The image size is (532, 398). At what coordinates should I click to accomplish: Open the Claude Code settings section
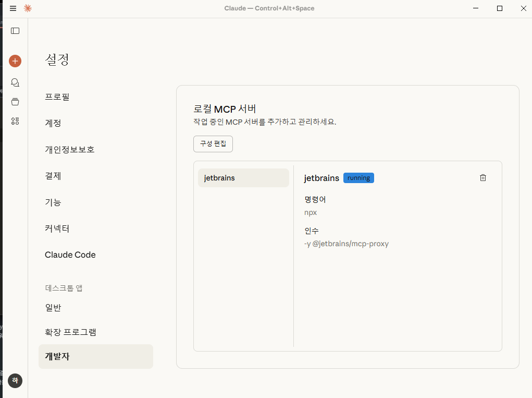pos(70,255)
